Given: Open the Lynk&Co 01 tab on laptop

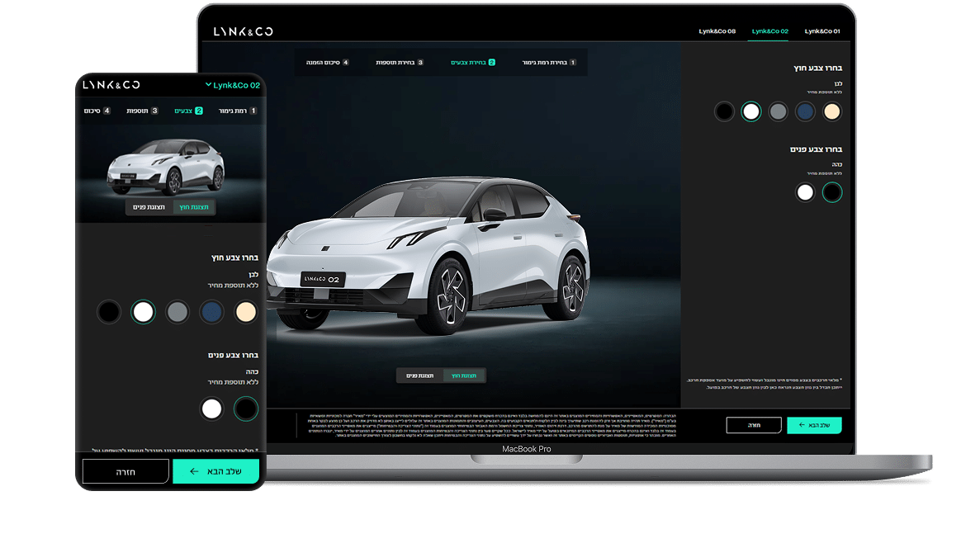Looking at the screenshot, I should [x=822, y=31].
